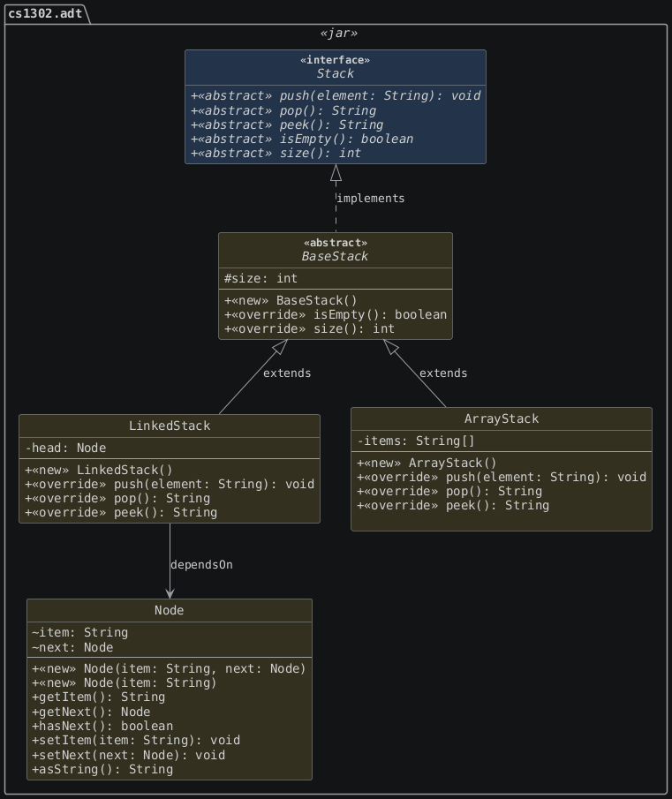Viewport: 672px width, 799px height.
Task: Click the LinkedStack() constructor entry
Action: (99, 470)
